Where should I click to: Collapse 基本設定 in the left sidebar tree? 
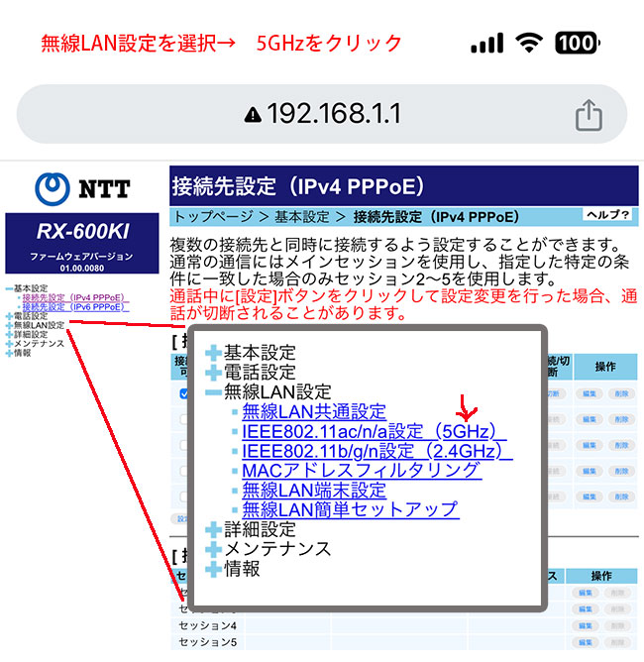9,288
